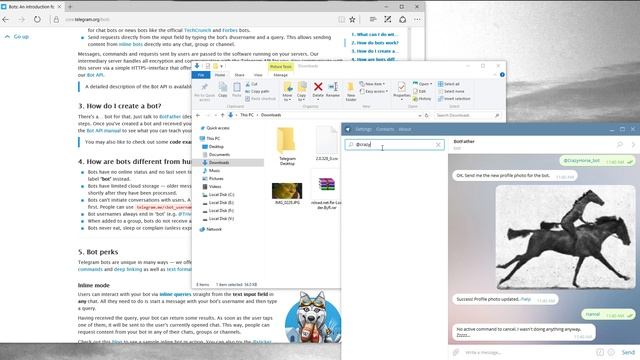Open a new tab in Edge
The image size is (640, 360).
pyautogui.click(x=70, y=7)
